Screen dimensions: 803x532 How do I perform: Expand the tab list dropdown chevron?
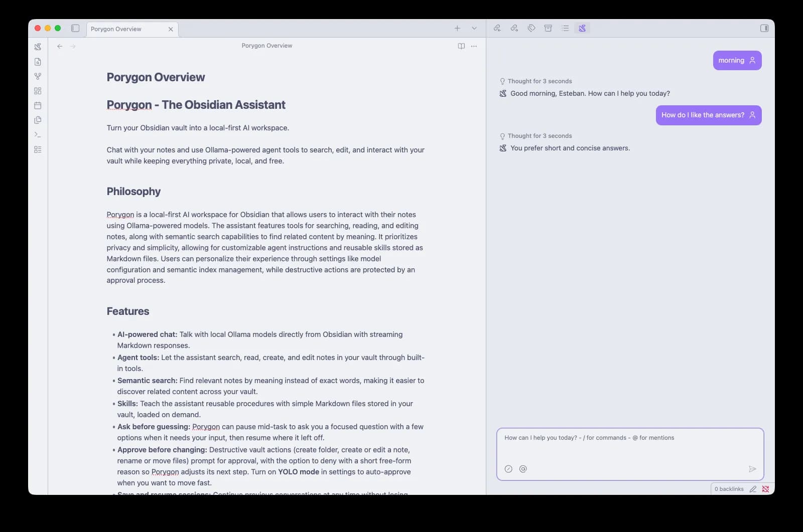(474, 29)
